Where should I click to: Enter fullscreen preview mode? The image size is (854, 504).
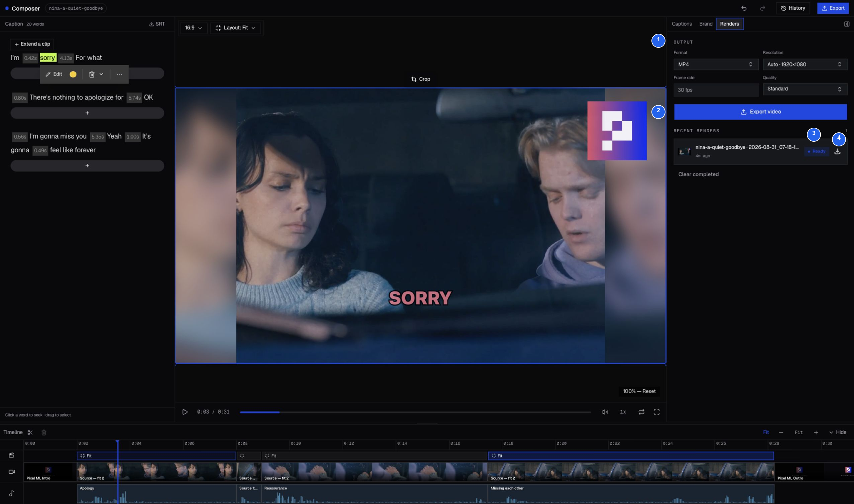click(x=656, y=412)
